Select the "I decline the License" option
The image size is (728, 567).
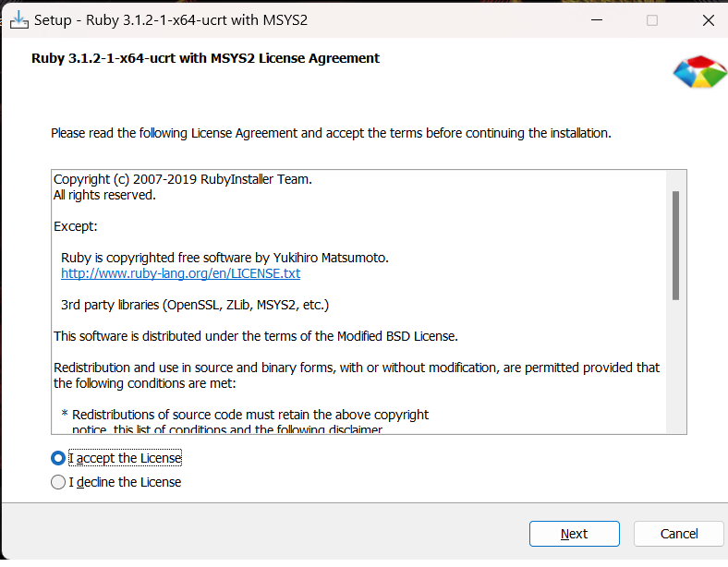pyautogui.click(x=59, y=482)
